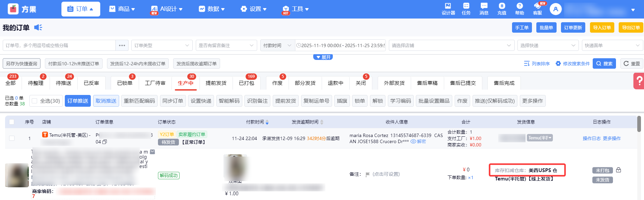Click the 取消推送 button

(x=106, y=101)
